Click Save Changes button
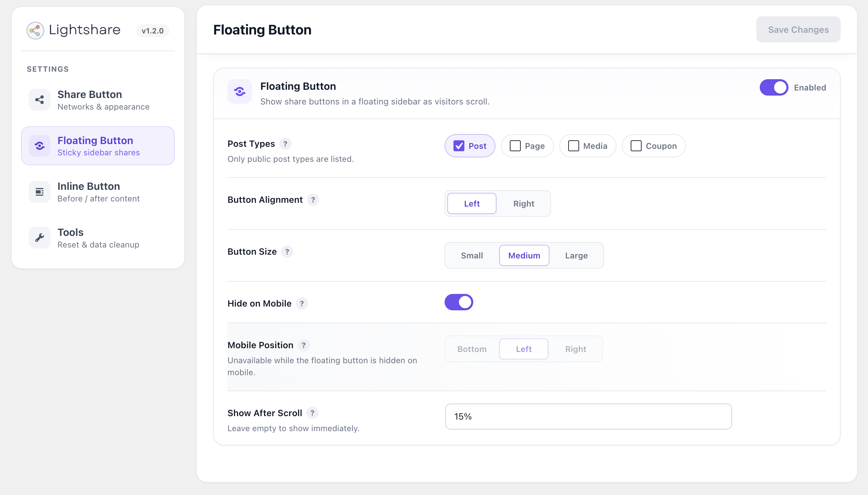The width and height of the screenshot is (868, 495). pyautogui.click(x=798, y=30)
